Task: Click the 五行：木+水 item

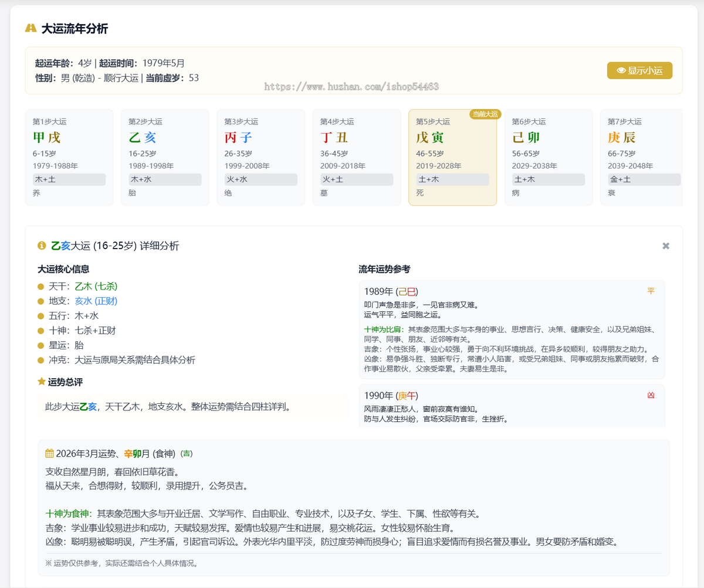Action: click(x=67, y=316)
